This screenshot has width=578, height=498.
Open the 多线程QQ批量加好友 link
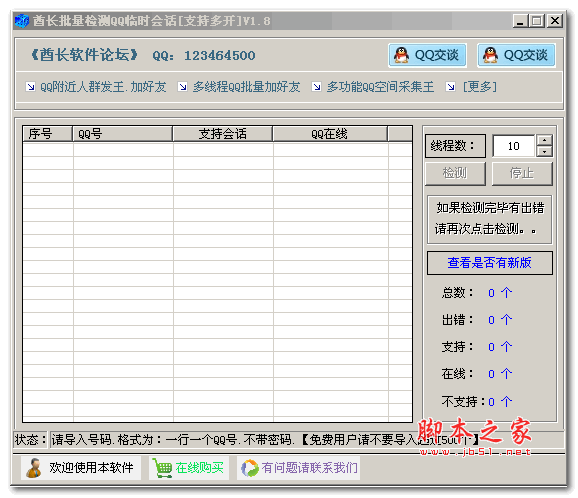246,87
